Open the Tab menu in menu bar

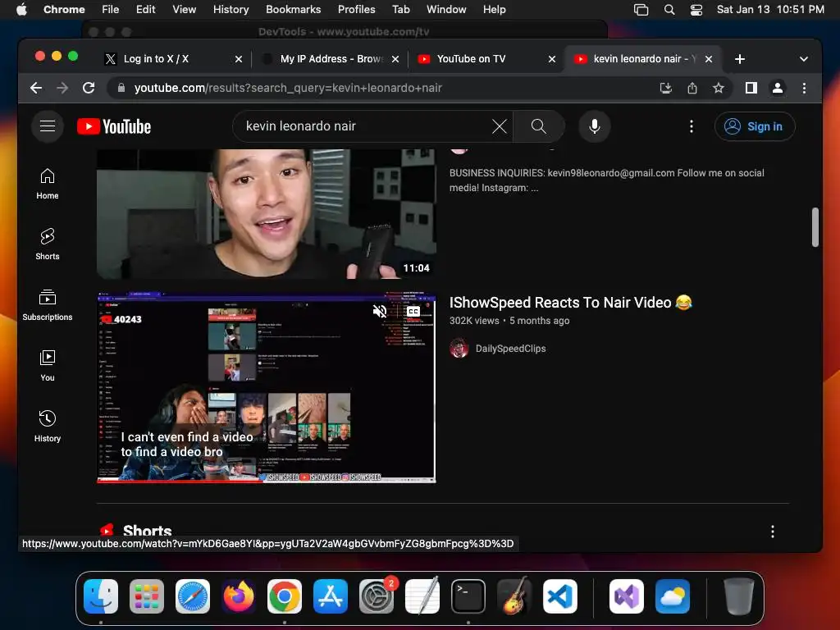(400, 10)
